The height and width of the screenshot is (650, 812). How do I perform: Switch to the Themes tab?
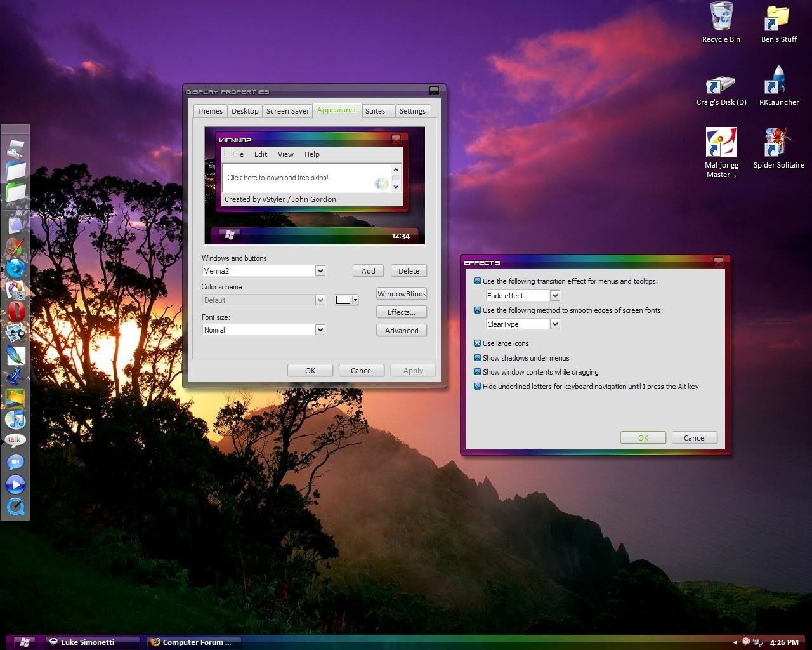tap(210, 111)
